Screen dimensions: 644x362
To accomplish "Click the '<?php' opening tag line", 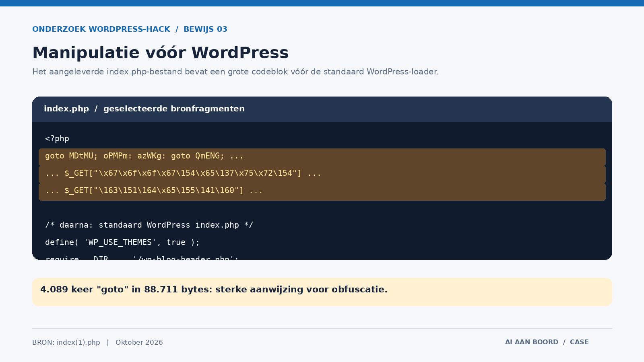I will 57,138.
